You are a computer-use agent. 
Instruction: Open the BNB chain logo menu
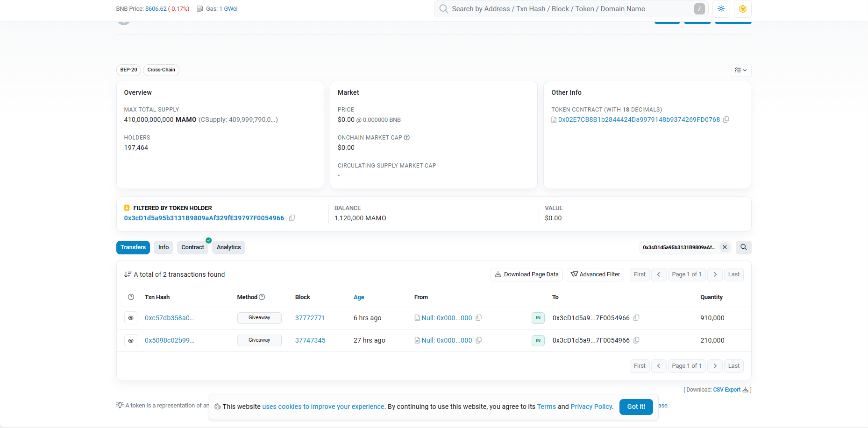(743, 9)
